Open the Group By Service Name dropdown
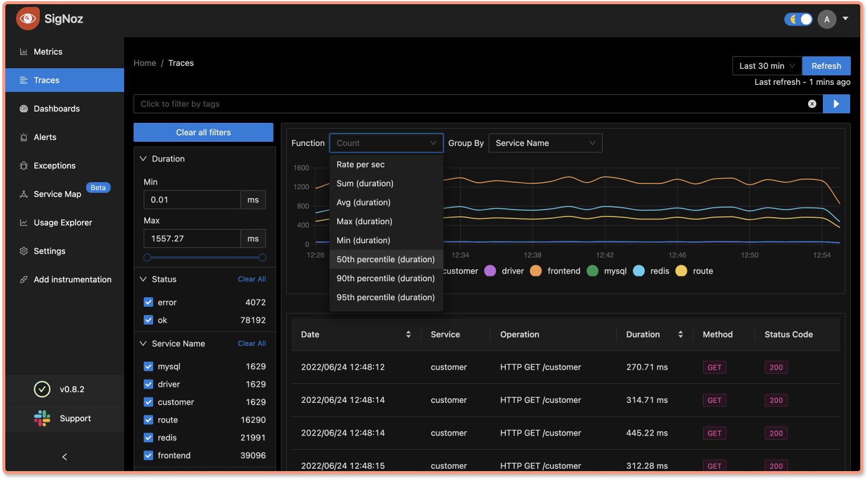868x480 pixels. [x=545, y=143]
